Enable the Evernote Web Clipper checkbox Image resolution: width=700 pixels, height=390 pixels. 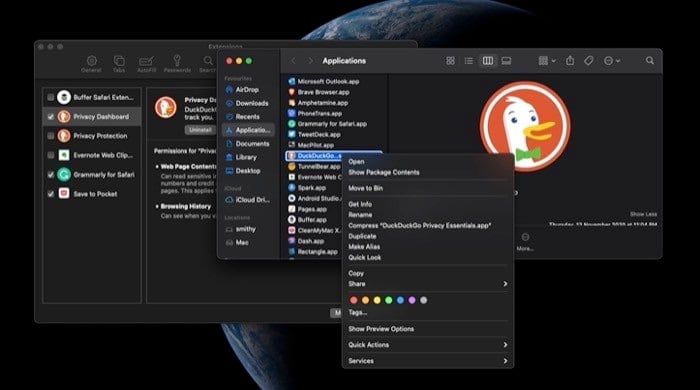coord(50,155)
